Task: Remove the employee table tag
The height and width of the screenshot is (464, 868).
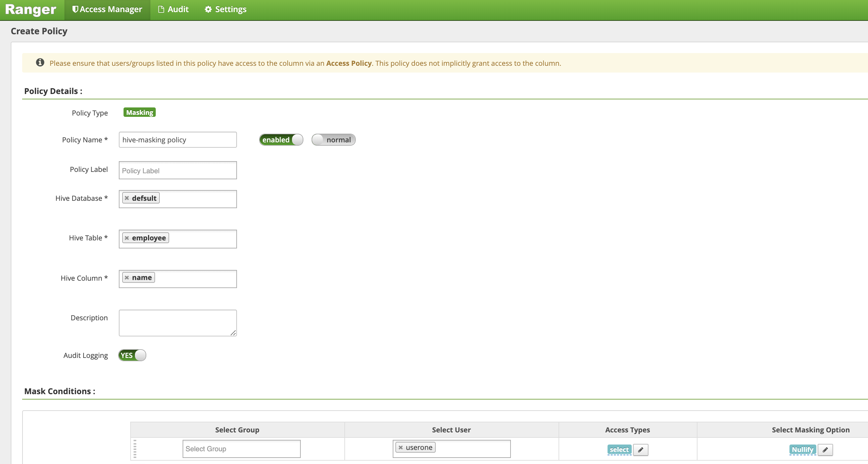Action: click(x=127, y=238)
